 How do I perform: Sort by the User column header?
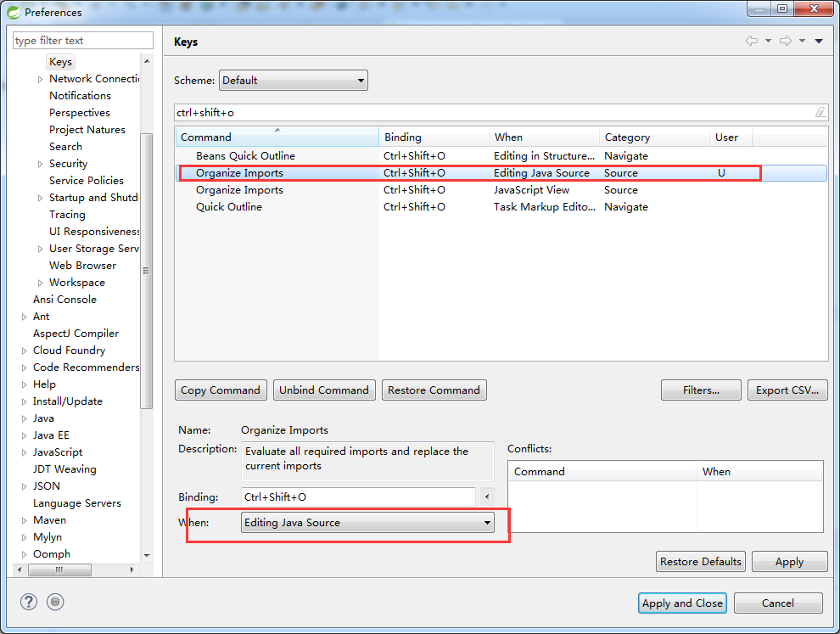coord(731,137)
